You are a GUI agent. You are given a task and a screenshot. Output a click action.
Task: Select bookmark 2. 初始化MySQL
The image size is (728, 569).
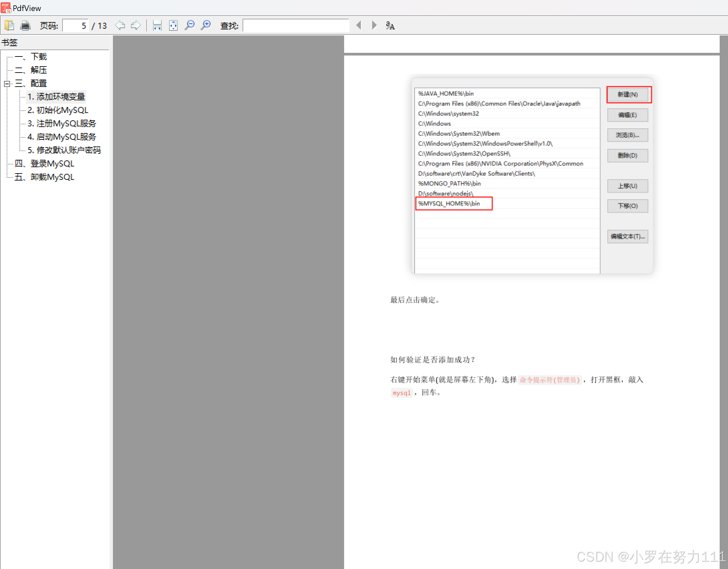pos(58,110)
